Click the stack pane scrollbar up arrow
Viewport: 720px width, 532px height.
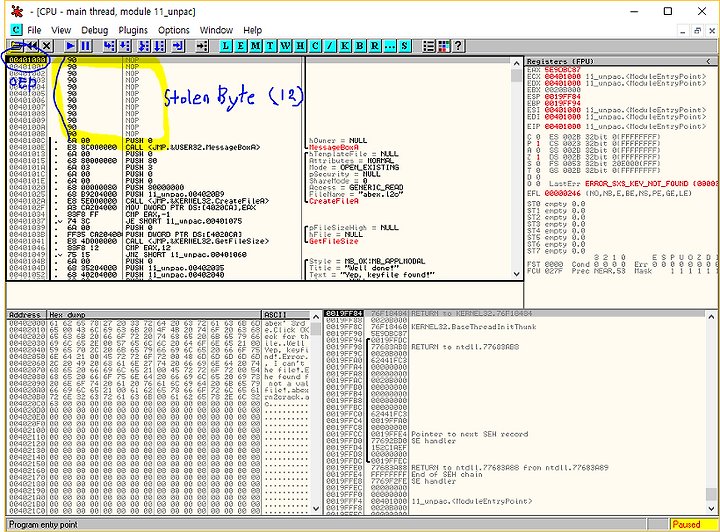pos(711,317)
